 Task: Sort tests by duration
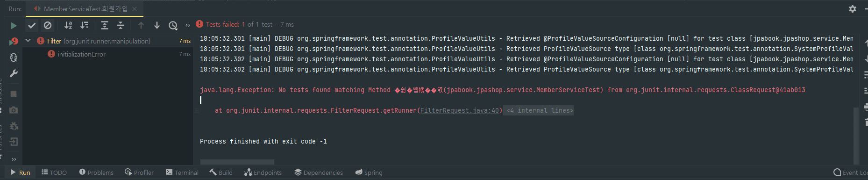[x=84, y=25]
